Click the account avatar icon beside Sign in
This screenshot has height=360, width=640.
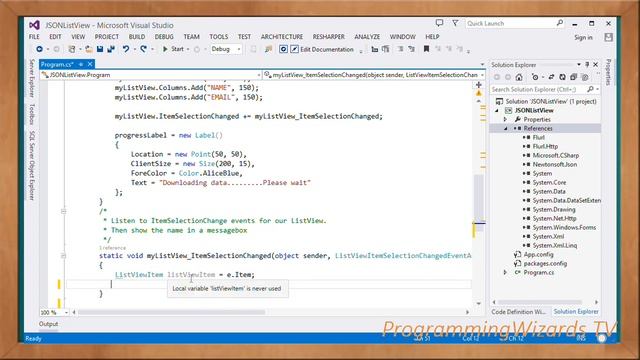(x=608, y=37)
